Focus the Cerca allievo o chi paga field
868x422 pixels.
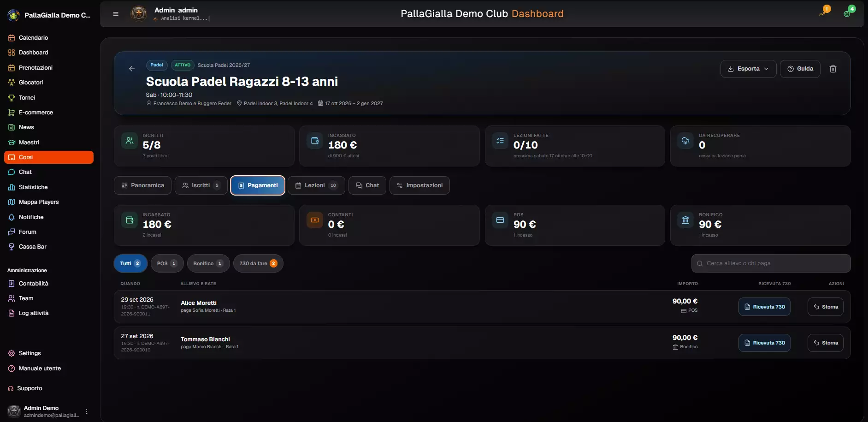pos(771,263)
